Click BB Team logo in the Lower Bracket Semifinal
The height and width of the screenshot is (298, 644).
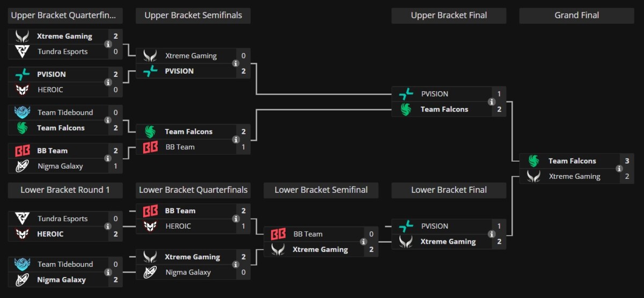[278, 234]
